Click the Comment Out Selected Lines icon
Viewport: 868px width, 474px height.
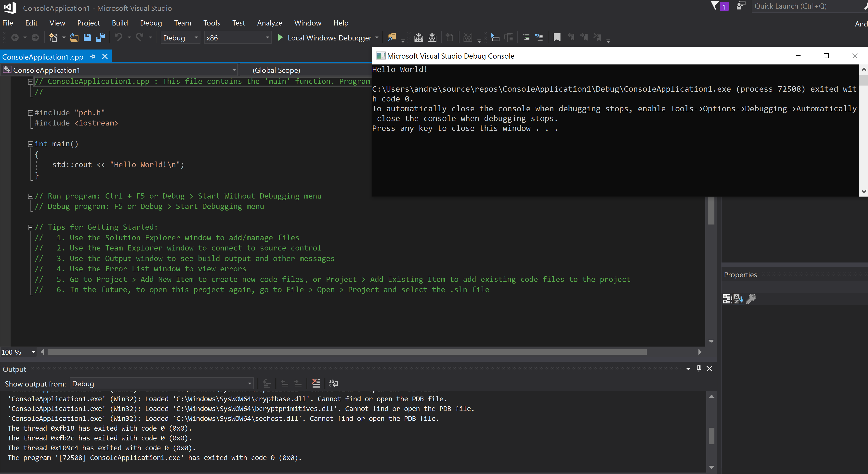pos(526,38)
